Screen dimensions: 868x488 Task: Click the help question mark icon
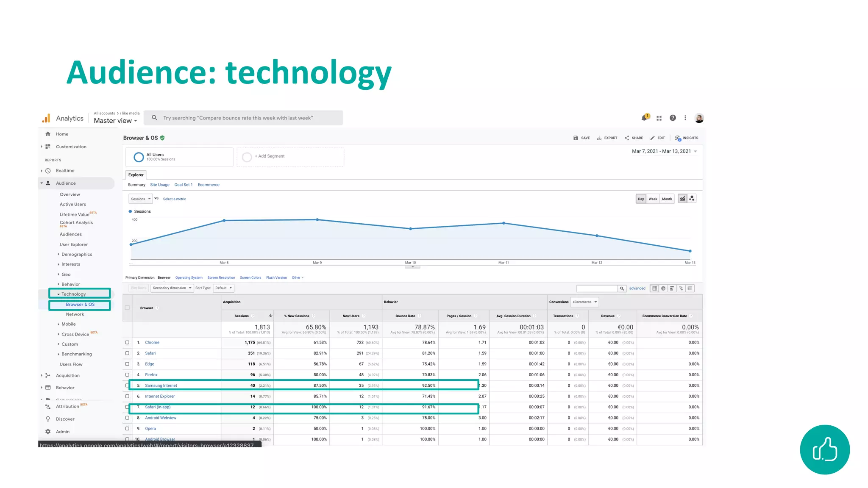pos(673,118)
